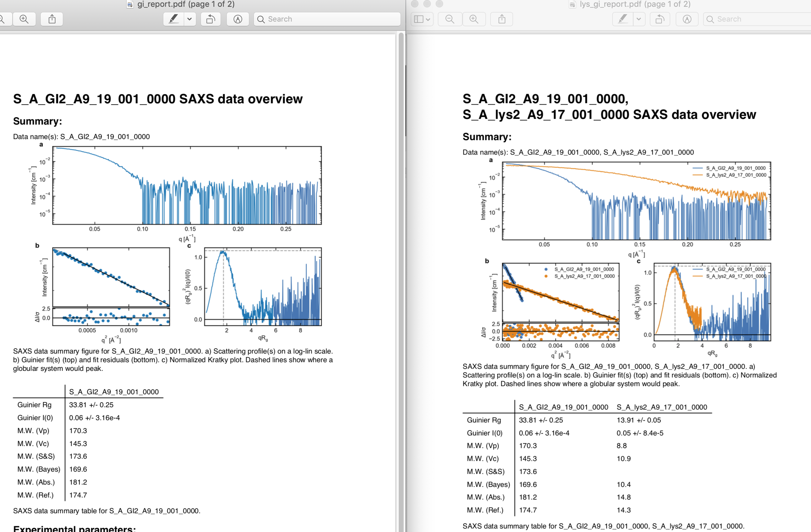Screen dimensions: 811x532
Task: Rotate the gi_report.pdf page
Action: pyautogui.click(x=210, y=19)
